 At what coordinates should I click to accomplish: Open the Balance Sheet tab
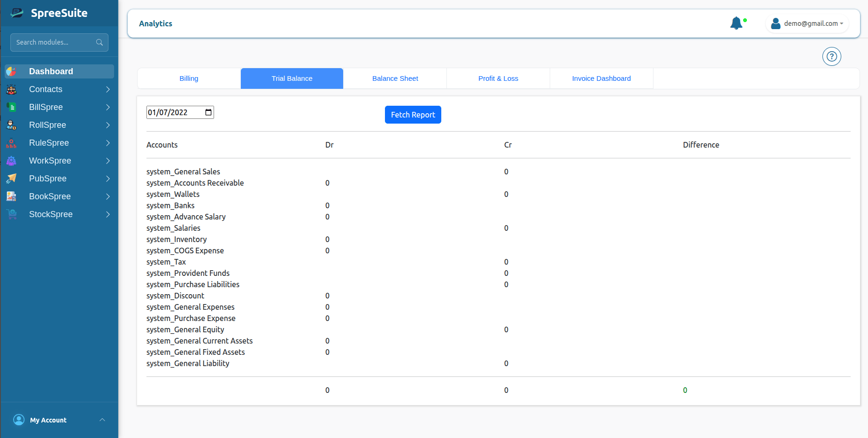point(395,78)
